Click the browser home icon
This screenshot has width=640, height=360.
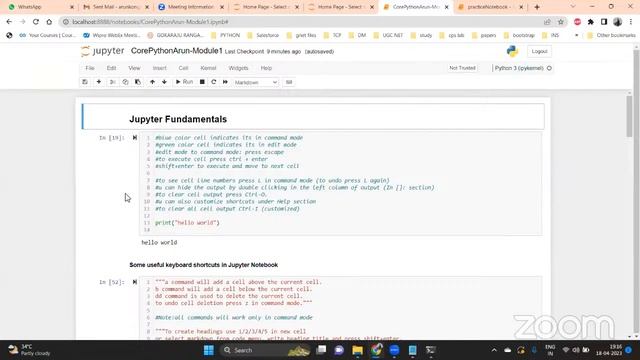49,22
